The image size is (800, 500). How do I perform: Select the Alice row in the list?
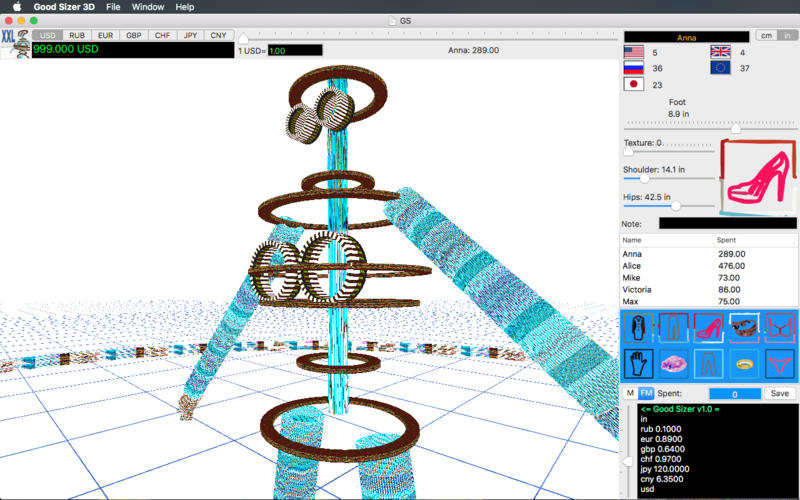(709, 266)
